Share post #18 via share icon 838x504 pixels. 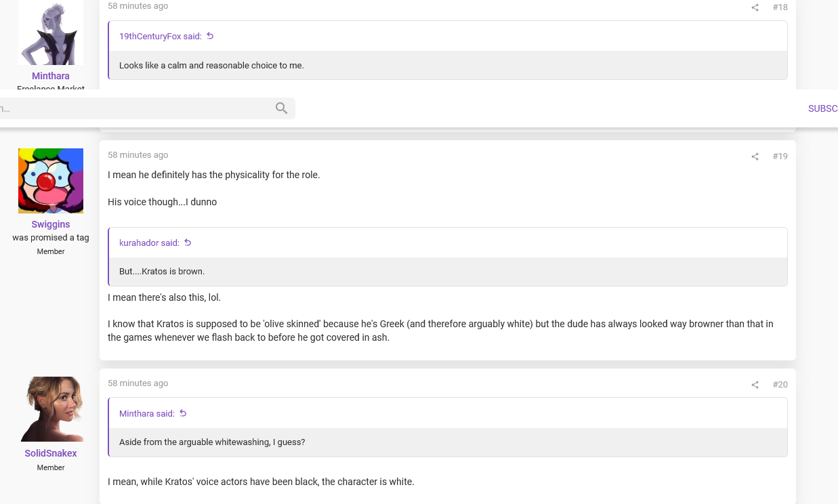(x=755, y=7)
